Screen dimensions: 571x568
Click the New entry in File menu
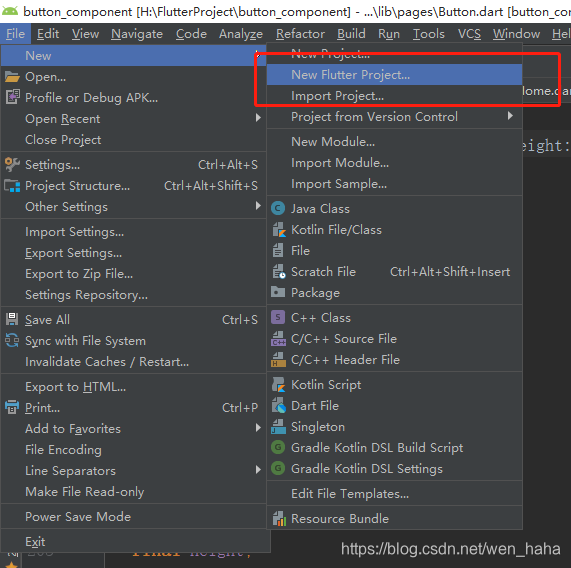(134, 56)
